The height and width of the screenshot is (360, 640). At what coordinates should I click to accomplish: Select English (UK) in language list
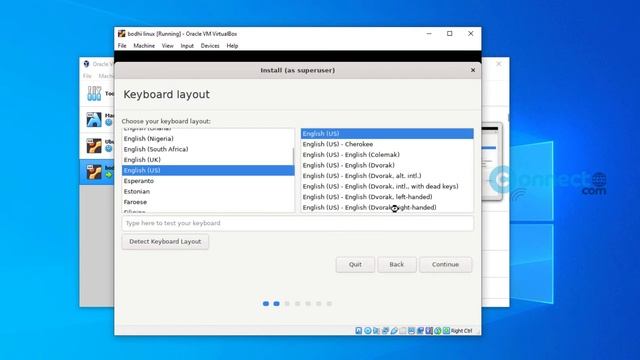(x=208, y=160)
